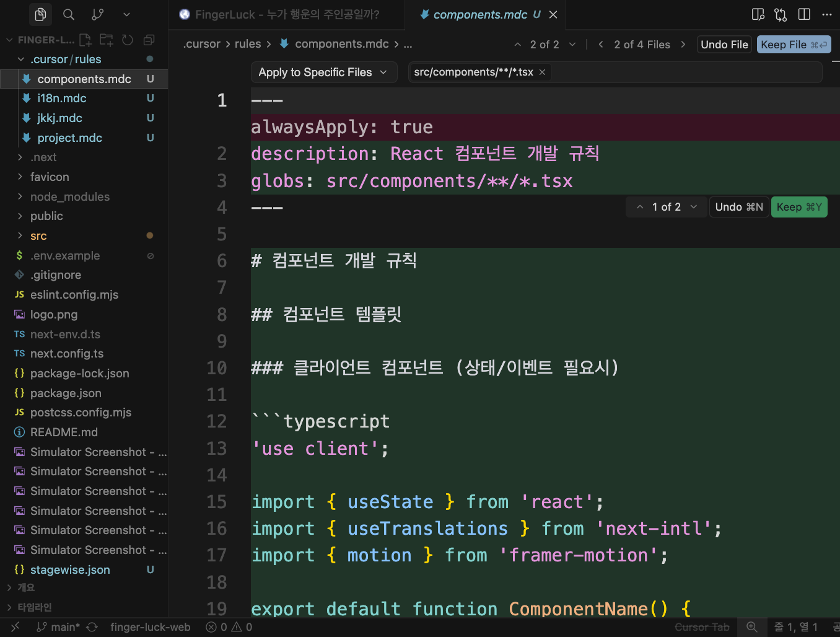Open the Source Control branch icon
Viewport: 840px width, 637px height.
[x=97, y=14]
